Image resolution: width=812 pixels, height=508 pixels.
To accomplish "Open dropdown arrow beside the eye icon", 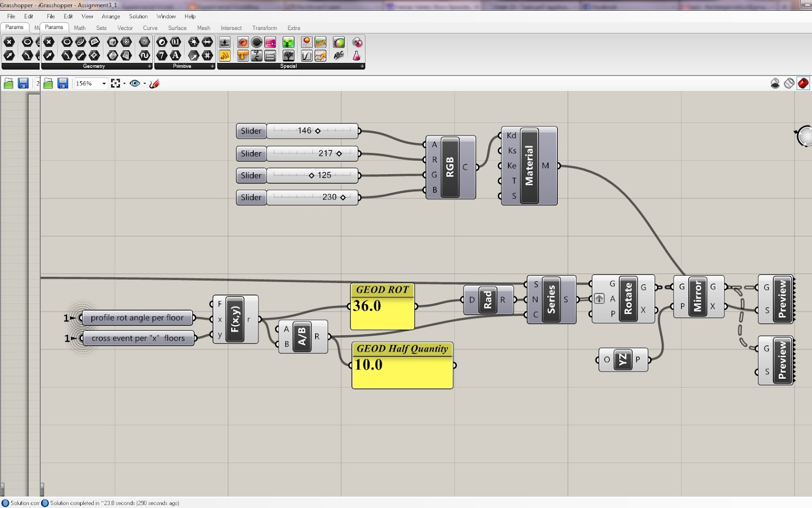I will pos(145,84).
